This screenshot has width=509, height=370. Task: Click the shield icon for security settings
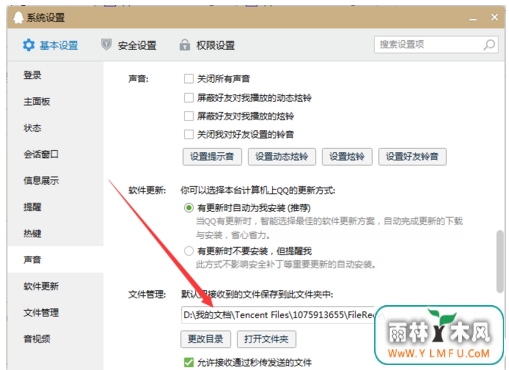click(x=106, y=44)
